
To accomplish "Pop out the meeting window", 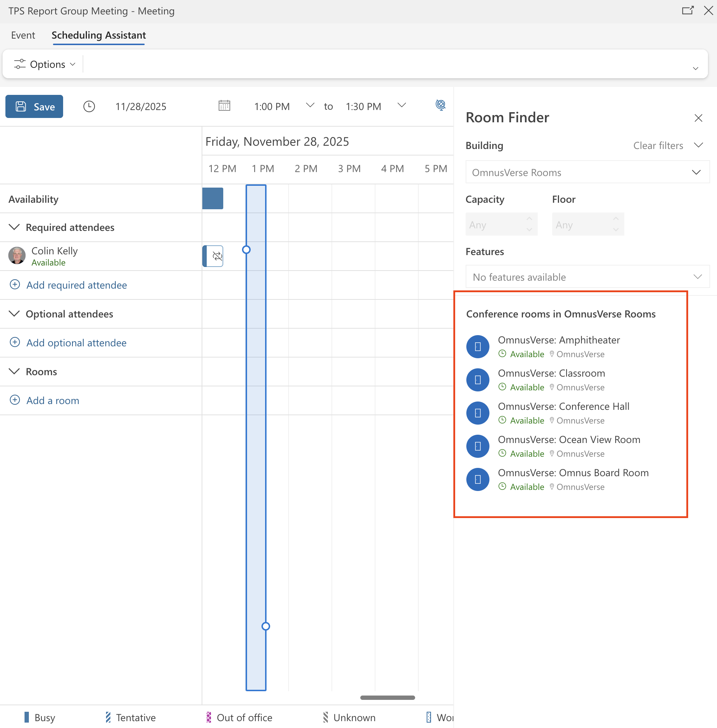I will point(687,10).
